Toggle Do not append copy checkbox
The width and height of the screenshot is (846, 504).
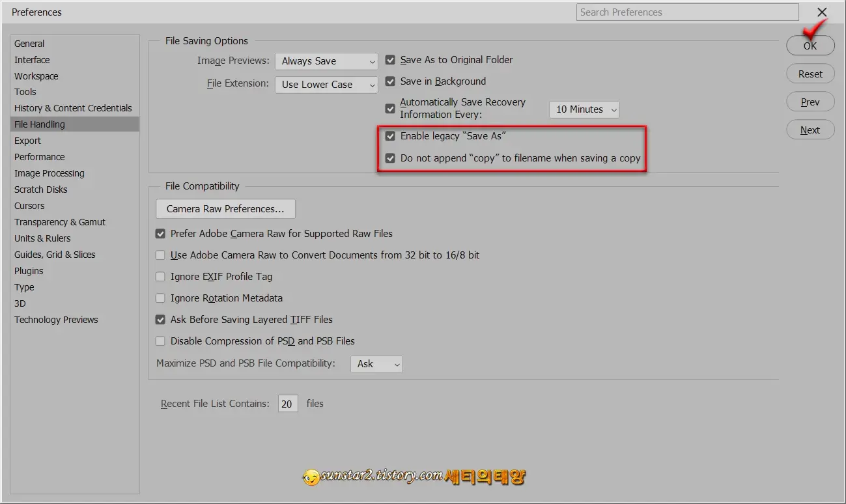tap(390, 158)
